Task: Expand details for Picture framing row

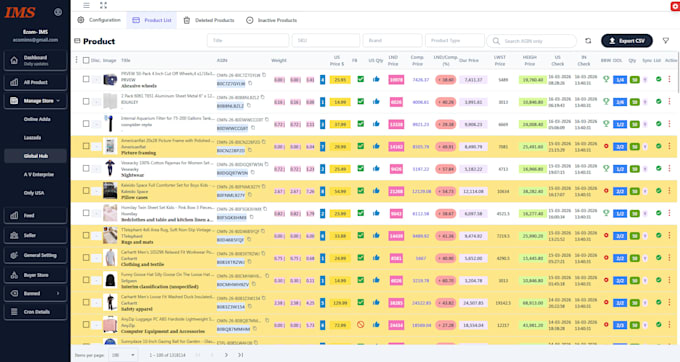Action: pyautogui.click(x=96, y=147)
